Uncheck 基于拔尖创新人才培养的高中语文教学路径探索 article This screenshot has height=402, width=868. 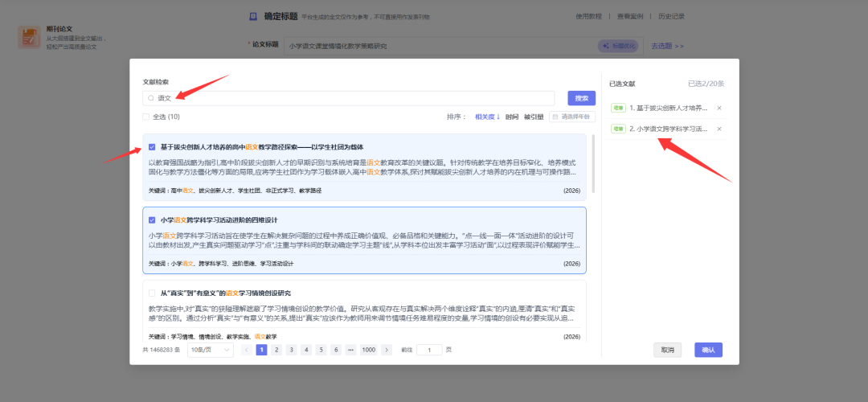[x=152, y=147]
